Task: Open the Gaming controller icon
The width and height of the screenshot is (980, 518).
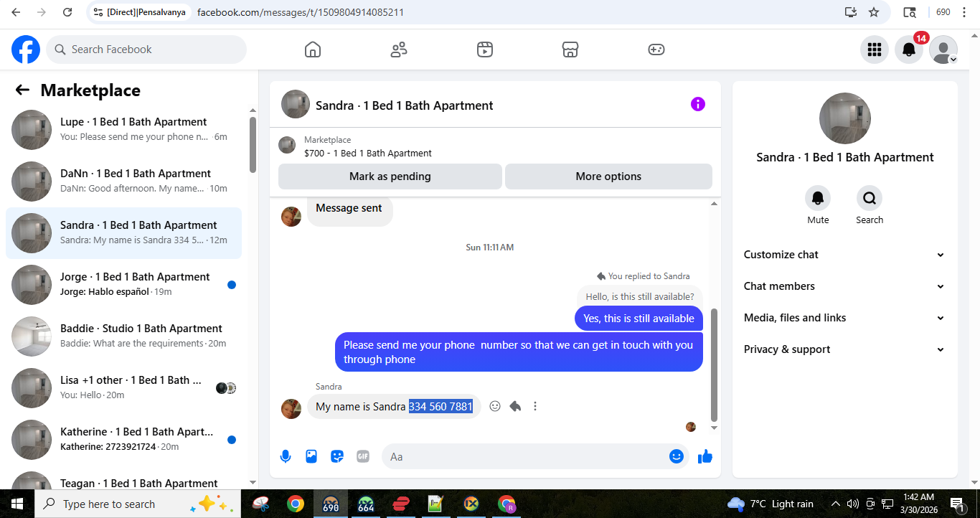Action: point(656,50)
